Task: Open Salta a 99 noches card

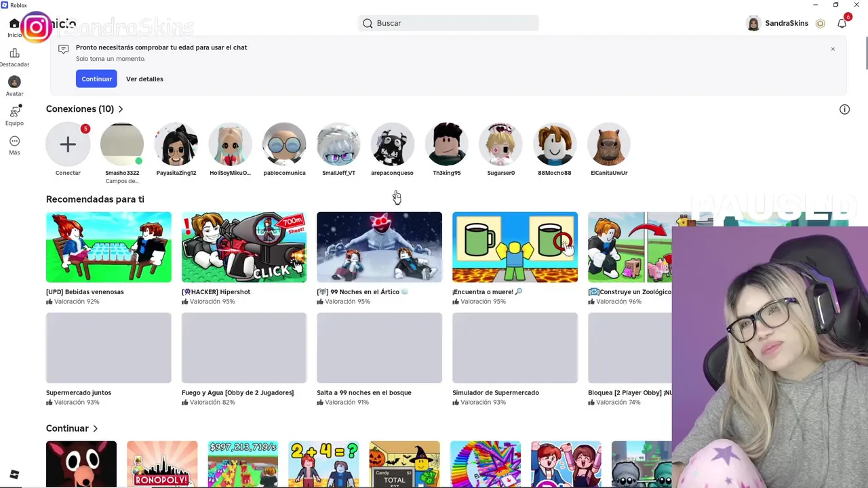Action: (379, 359)
